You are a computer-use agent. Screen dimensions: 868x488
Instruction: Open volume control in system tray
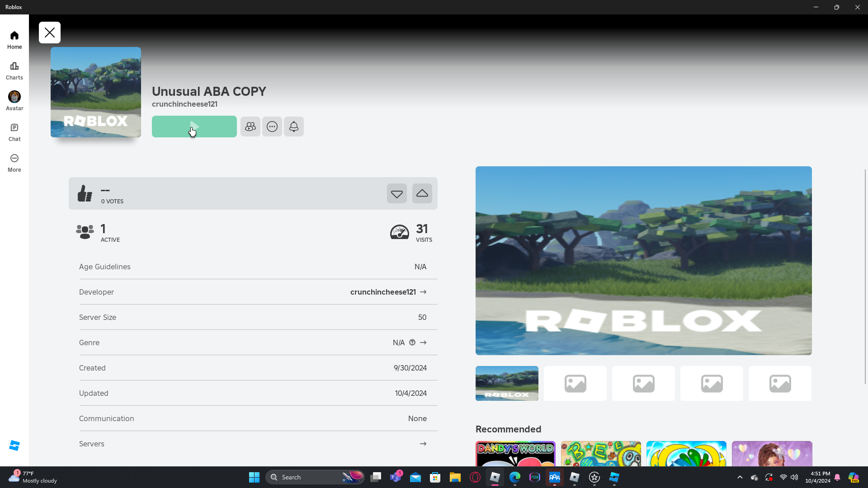click(x=794, y=477)
